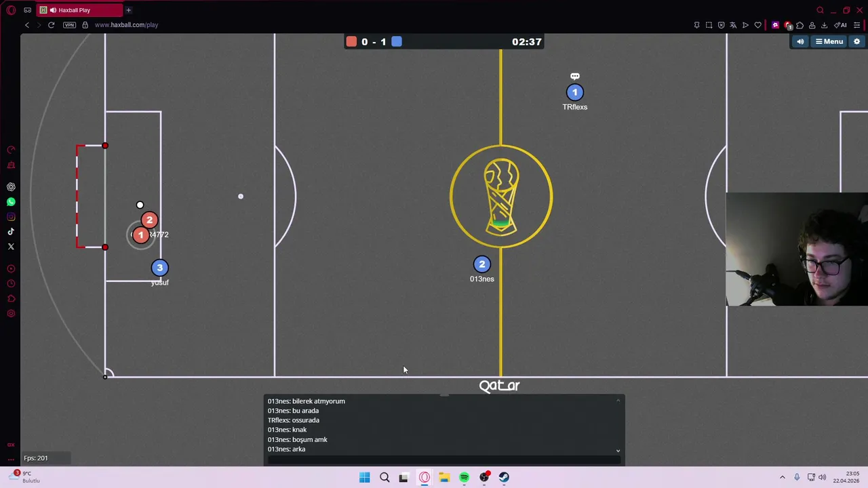This screenshot has height=488, width=868.
Task: Click the www.haxball.com/play address bar
Action: pos(126,25)
